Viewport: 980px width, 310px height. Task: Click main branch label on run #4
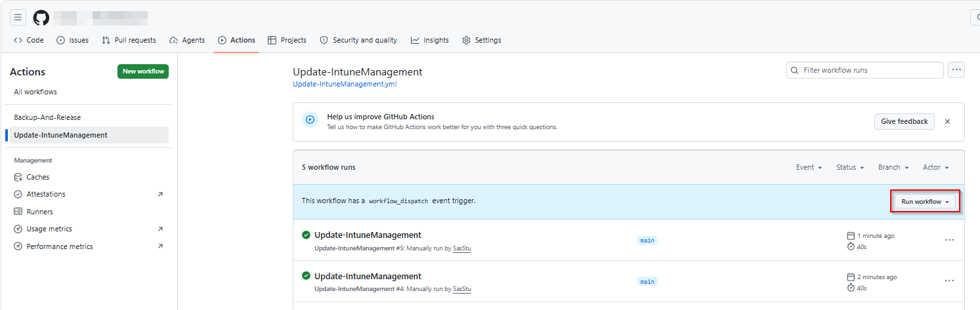pos(647,281)
